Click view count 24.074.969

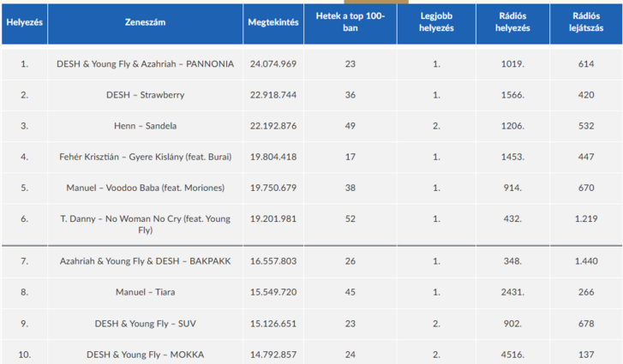coord(273,64)
